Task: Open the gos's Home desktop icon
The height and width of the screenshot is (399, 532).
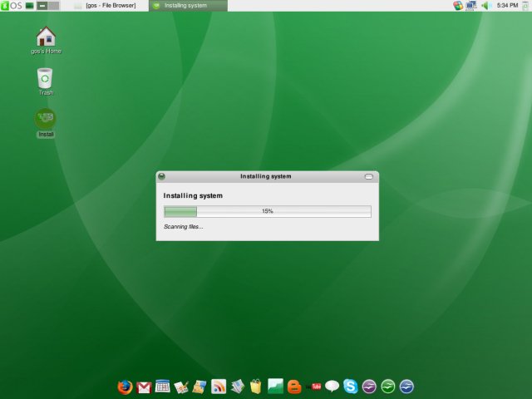Action: [x=46, y=41]
